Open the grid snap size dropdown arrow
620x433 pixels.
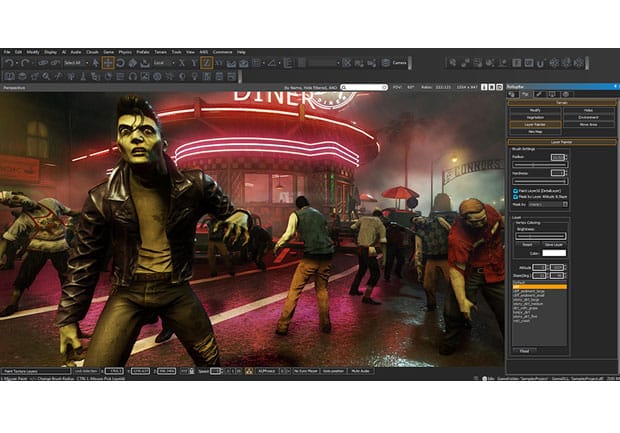(263, 63)
